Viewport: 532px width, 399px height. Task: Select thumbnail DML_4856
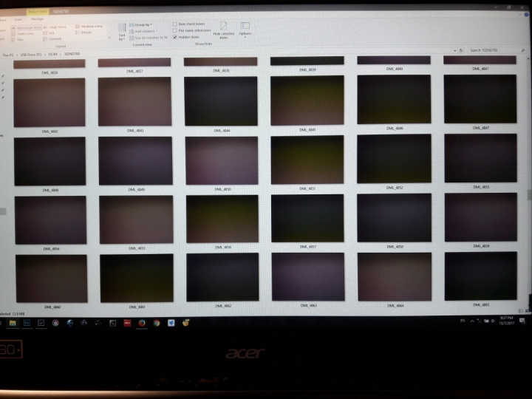coord(222,219)
